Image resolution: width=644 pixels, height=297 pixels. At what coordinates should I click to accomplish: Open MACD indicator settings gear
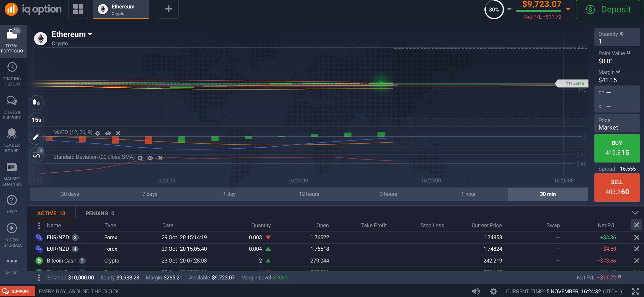[x=98, y=133]
